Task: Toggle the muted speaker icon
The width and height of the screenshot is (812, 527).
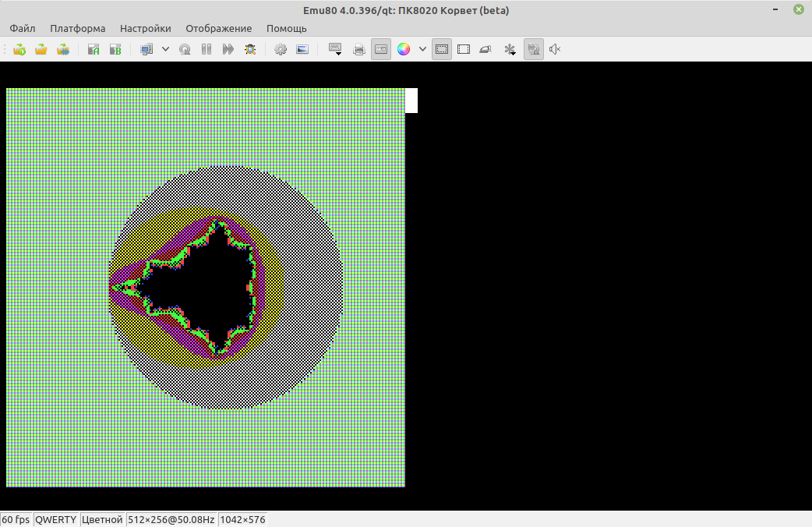Action: (x=555, y=49)
